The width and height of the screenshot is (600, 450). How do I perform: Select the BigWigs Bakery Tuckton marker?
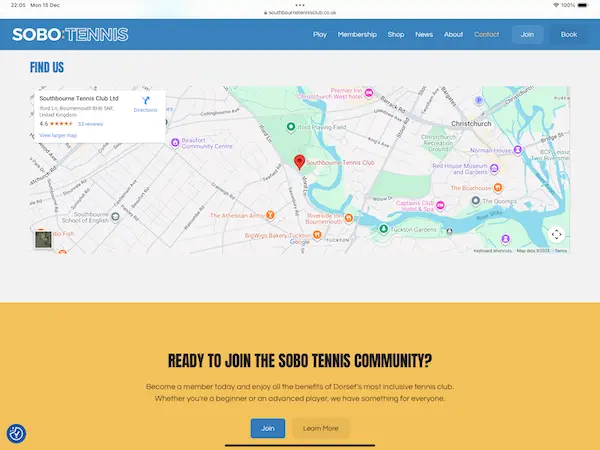pos(317,235)
